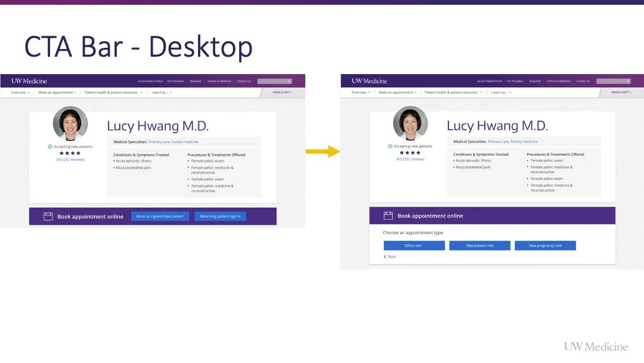The image size is (644, 363).
Task: Open School of Medicine in left mockup
Action: (x=219, y=81)
